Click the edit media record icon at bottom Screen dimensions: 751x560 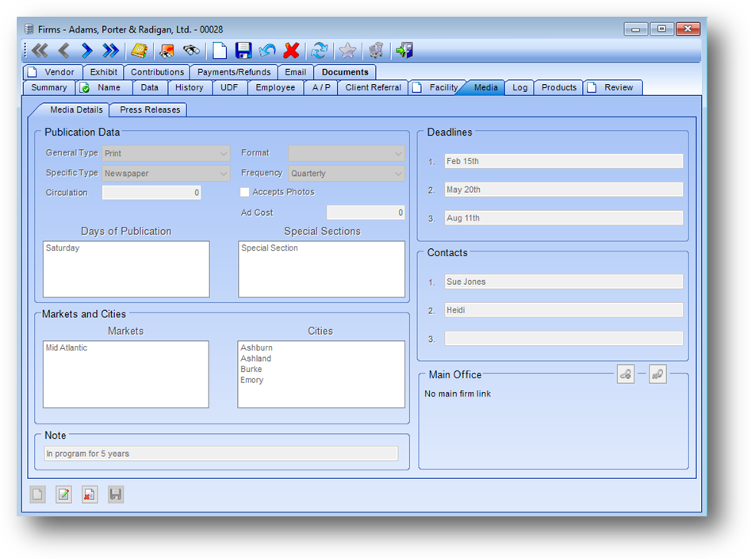(63, 494)
